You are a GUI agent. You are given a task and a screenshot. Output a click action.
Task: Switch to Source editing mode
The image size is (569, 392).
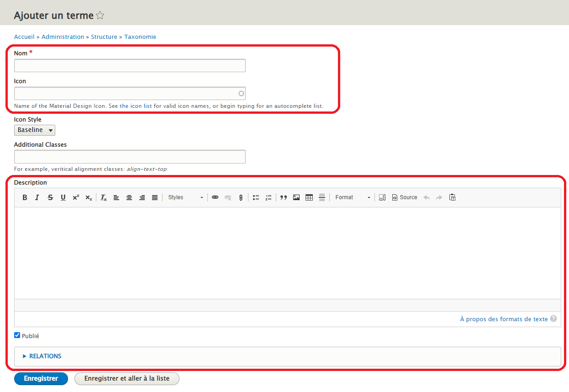405,197
